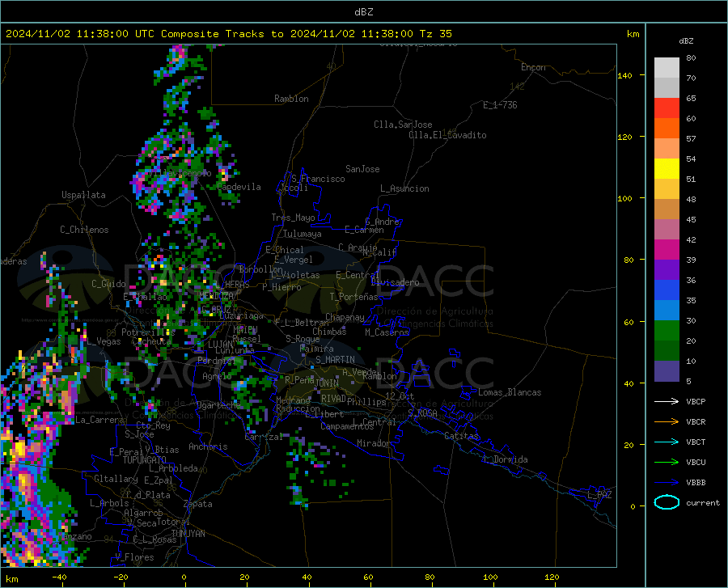Click the V_Flores map label
This screenshot has width=728, height=588.
coord(134,557)
